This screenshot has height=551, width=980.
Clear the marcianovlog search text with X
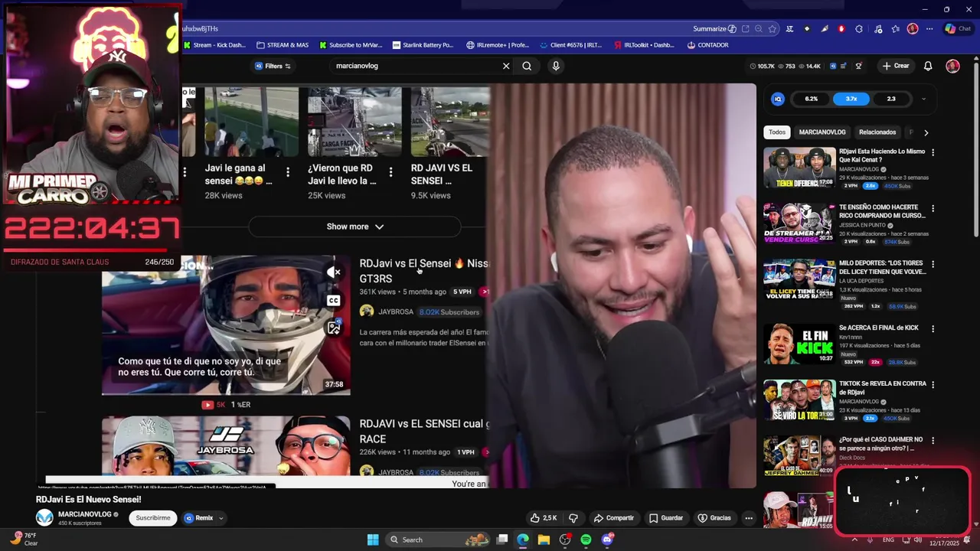coord(506,66)
